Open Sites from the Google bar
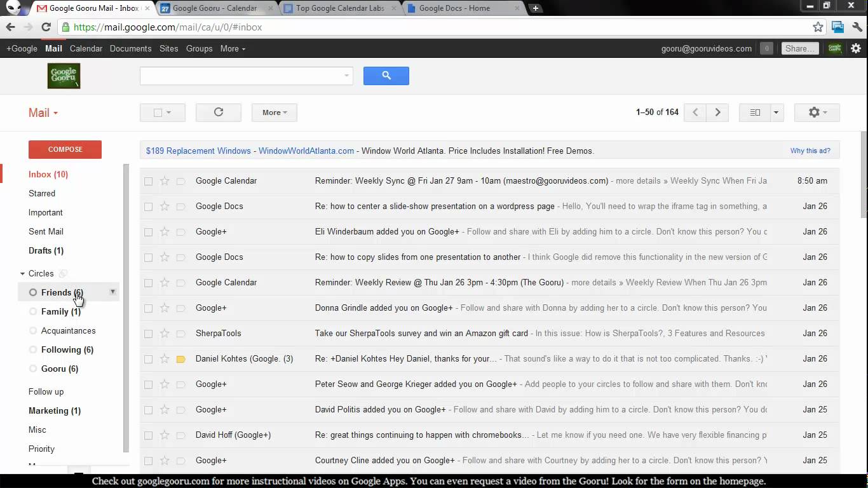 coord(168,48)
